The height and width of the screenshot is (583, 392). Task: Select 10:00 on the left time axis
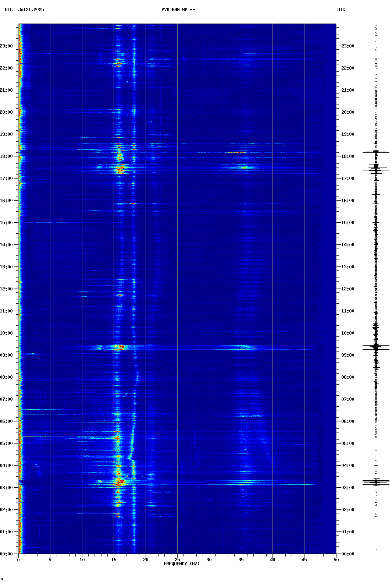[x=6, y=333]
